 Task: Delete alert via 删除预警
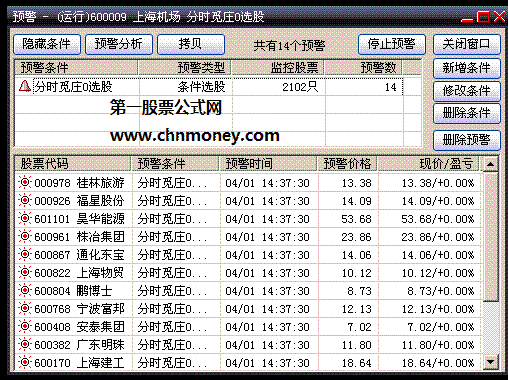tap(467, 140)
